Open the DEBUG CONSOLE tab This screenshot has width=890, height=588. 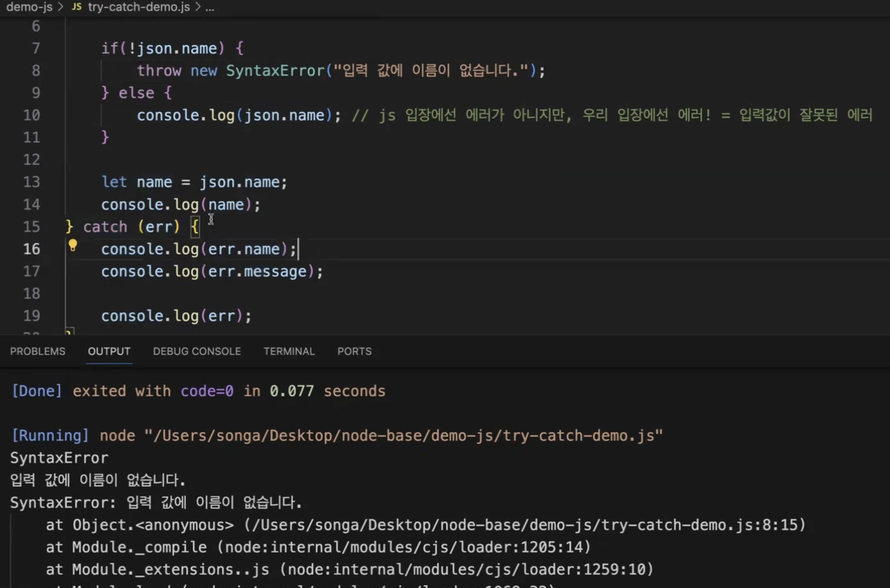(x=197, y=351)
